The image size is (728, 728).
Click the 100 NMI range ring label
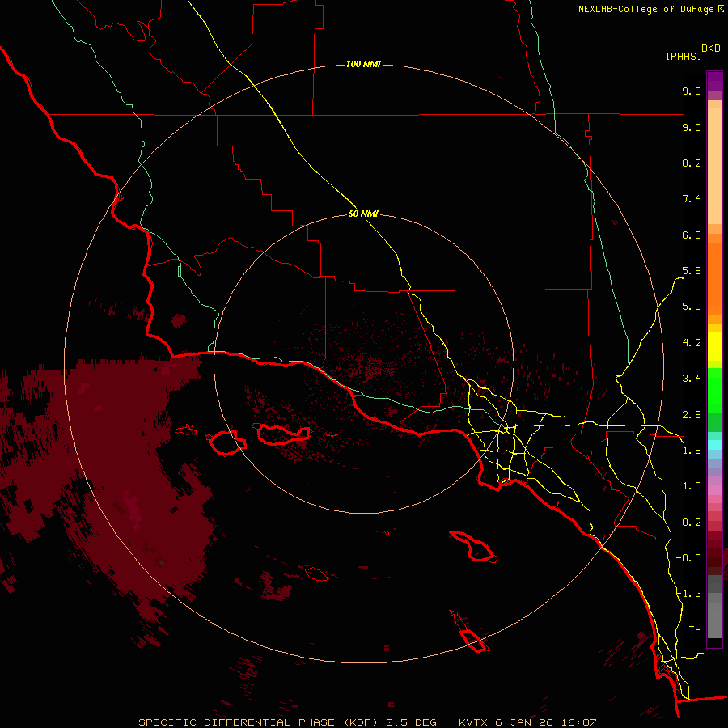click(363, 64)
